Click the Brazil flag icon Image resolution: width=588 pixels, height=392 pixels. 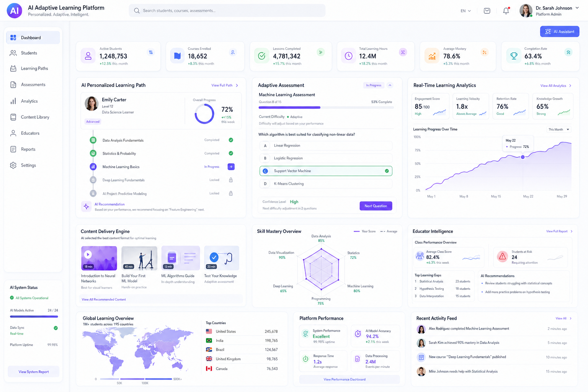coord(209,350)
